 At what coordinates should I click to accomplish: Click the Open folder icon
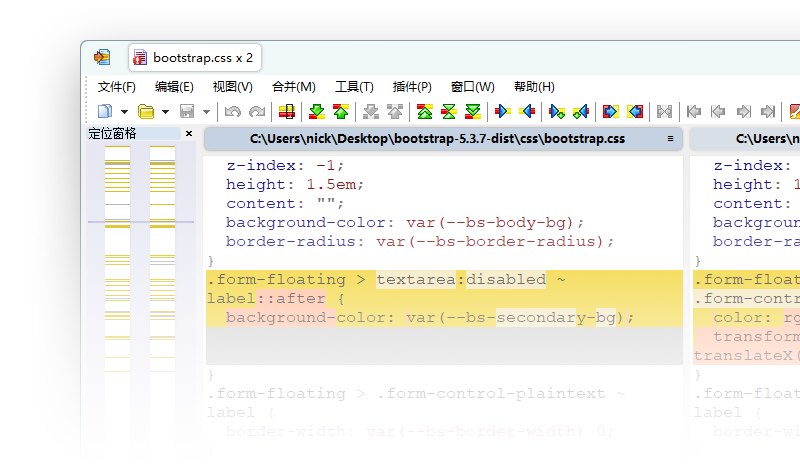coord(146,111)
